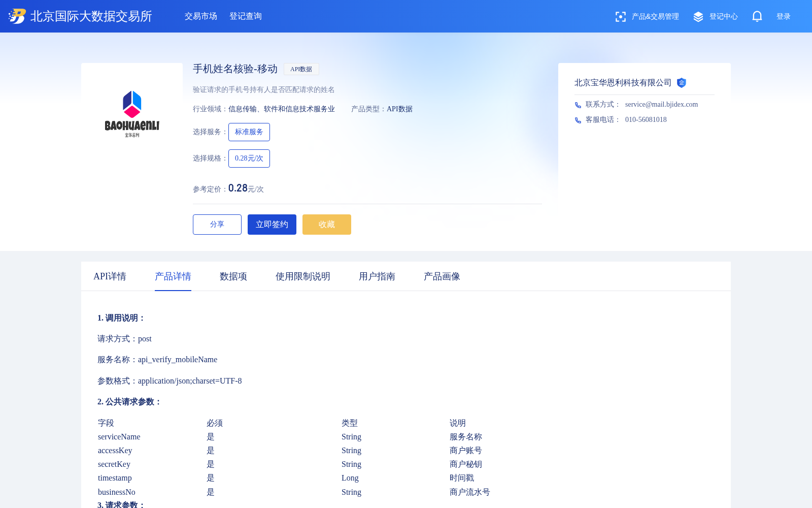Screen dimensions: 812x508
Task: Click the 立即签约 button
Action: pyautogui.click(x=272, y=225)
